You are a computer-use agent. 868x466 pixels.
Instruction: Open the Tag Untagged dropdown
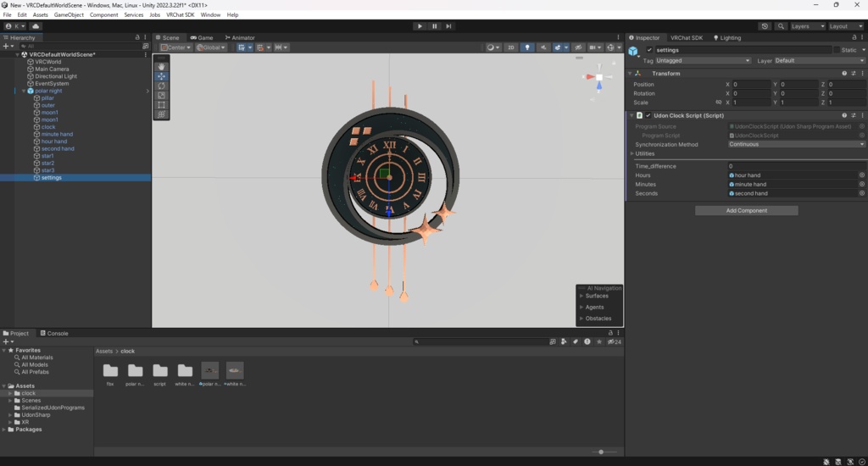703,61
